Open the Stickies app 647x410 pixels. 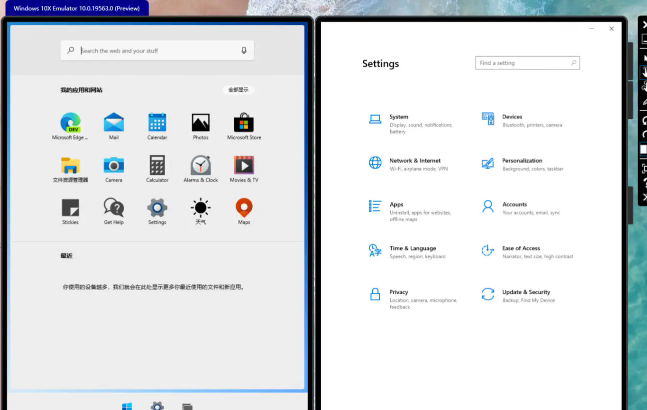70,208
